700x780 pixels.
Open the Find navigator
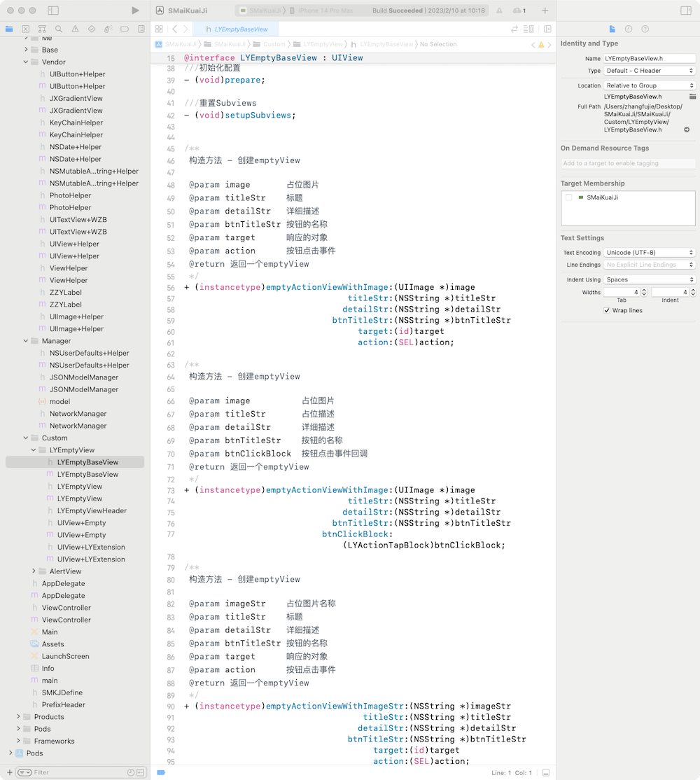[x=59, y=29]
